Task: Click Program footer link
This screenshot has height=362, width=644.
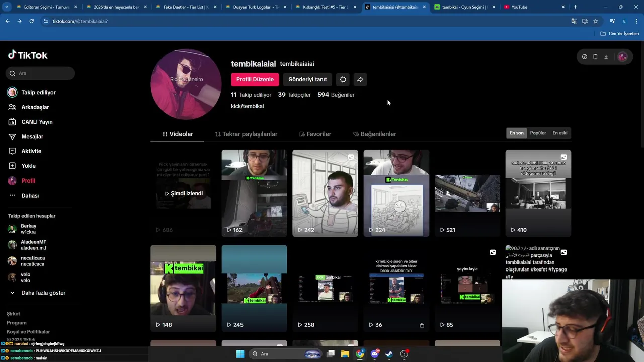Action: pos(16,323)
